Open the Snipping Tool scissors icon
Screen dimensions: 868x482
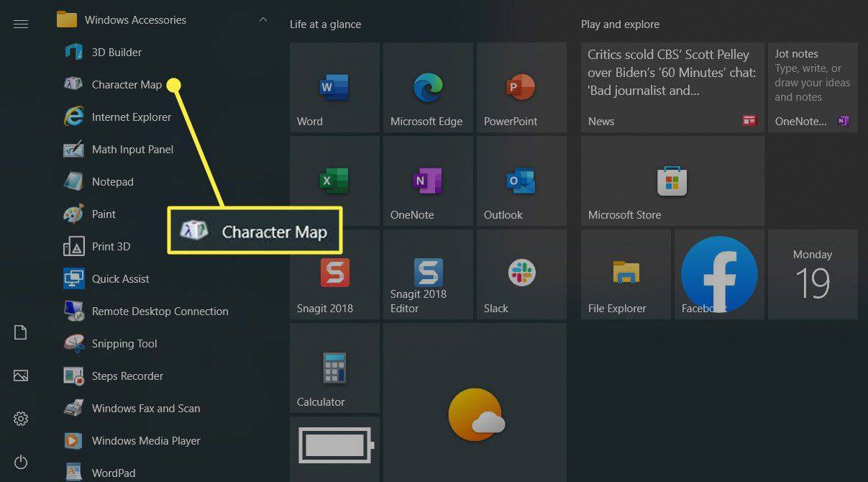(x=74, y=343)
